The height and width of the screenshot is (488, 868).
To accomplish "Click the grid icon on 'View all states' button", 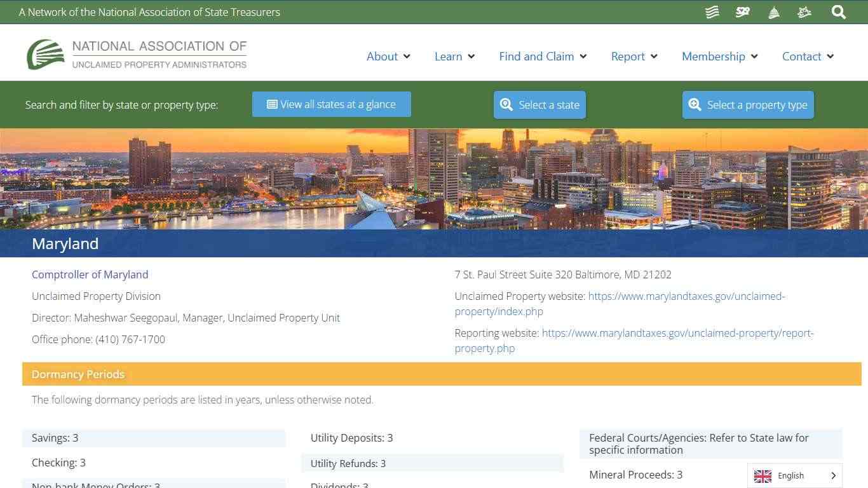I will coord(273,104).
